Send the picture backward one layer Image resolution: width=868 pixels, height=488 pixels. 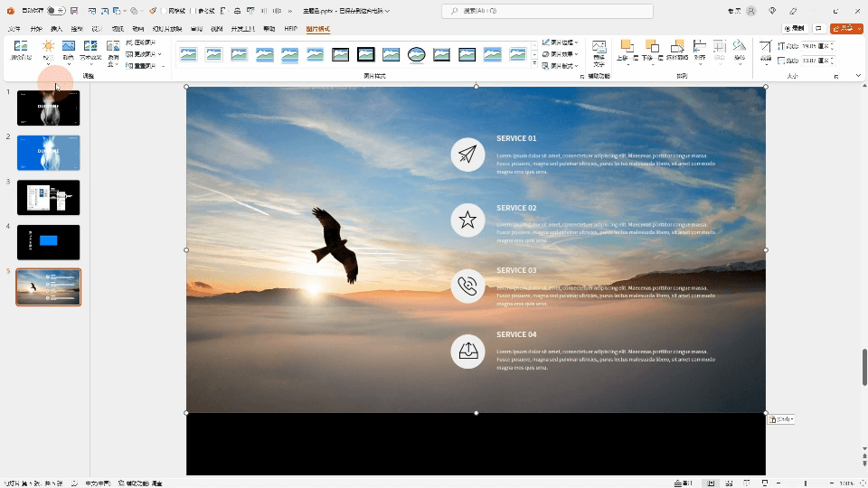[x=652, y=52]
